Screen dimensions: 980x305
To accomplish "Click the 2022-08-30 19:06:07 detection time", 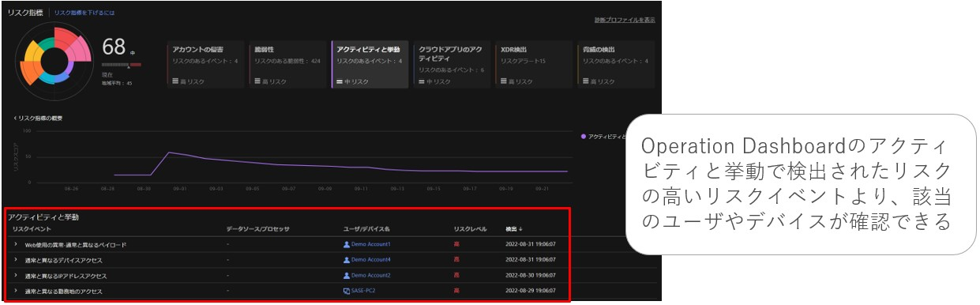I will (531, 275).
